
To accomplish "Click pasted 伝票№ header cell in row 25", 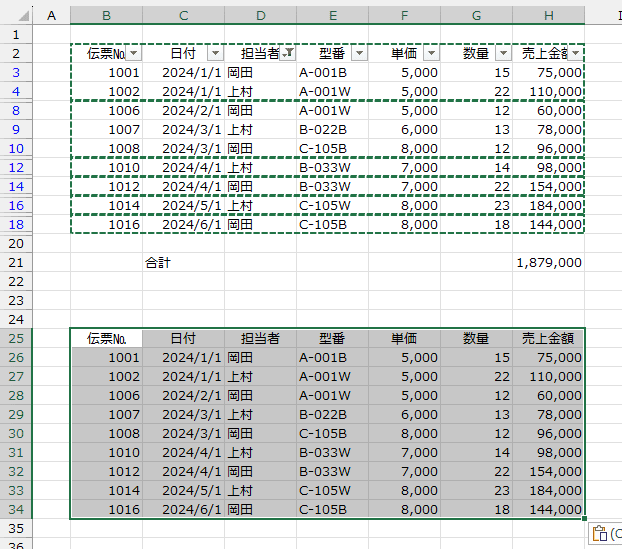I will (106, 338).
